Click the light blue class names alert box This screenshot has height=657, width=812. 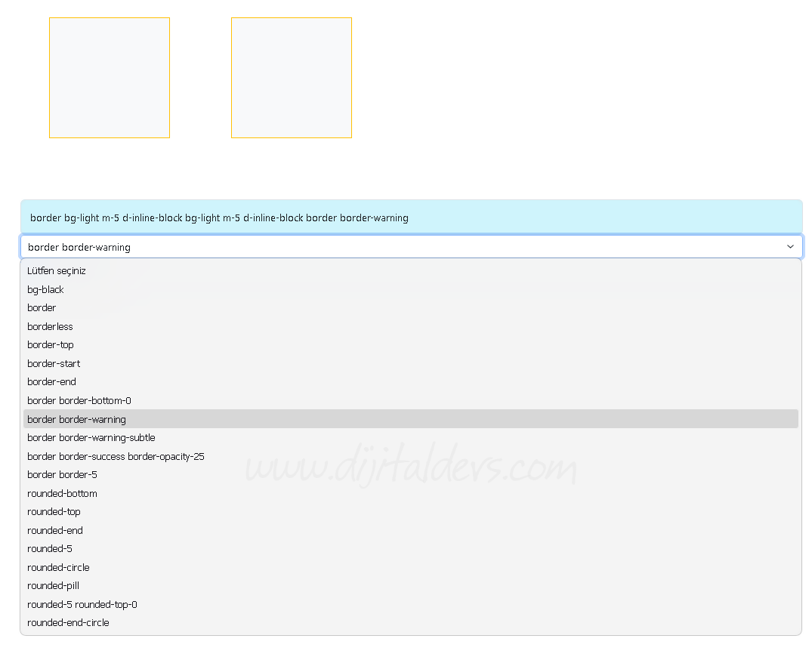click(x=411, y=217)
